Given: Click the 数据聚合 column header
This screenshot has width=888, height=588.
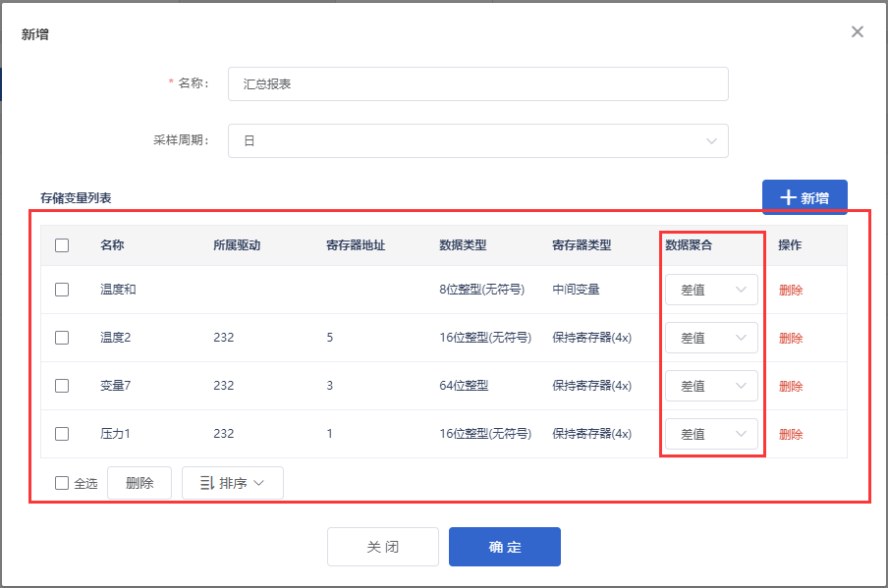Looking at the screenshot, I should tap(689, 245).
